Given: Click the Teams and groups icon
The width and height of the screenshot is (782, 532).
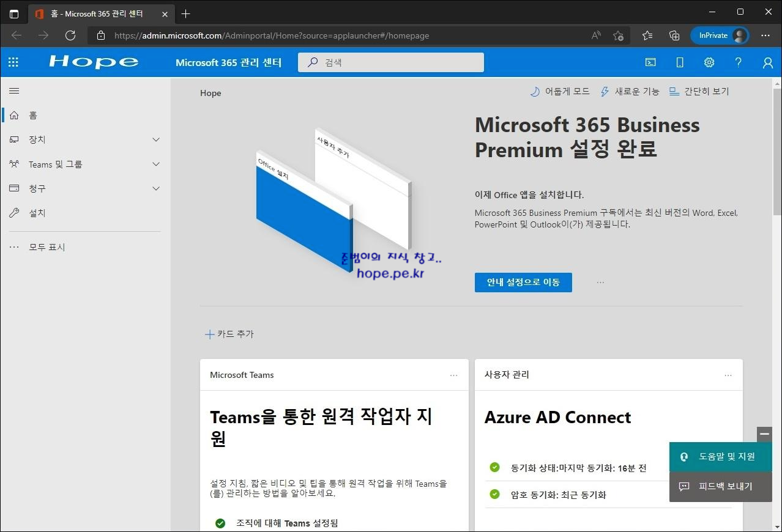Looking at the screenshot, I should (14, 164).
